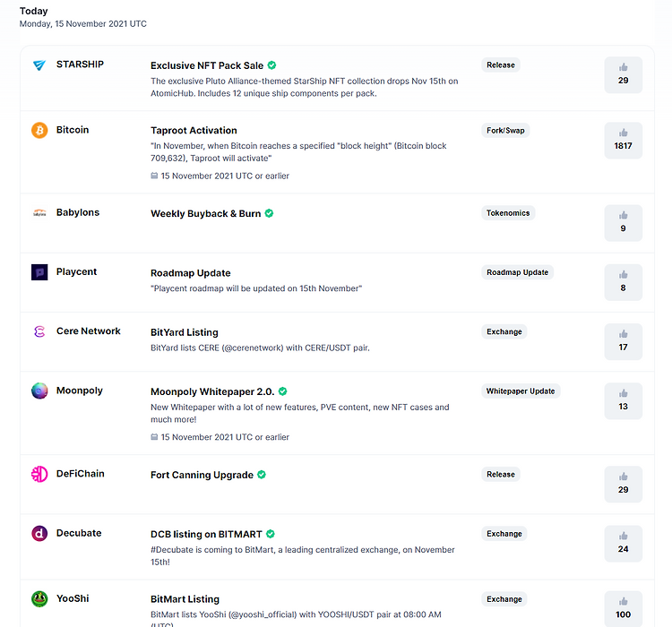Click the Moonpoly coin name
The width and height of the screenshot is (672, 627).
pyautogui.click(x=79, y=391)
